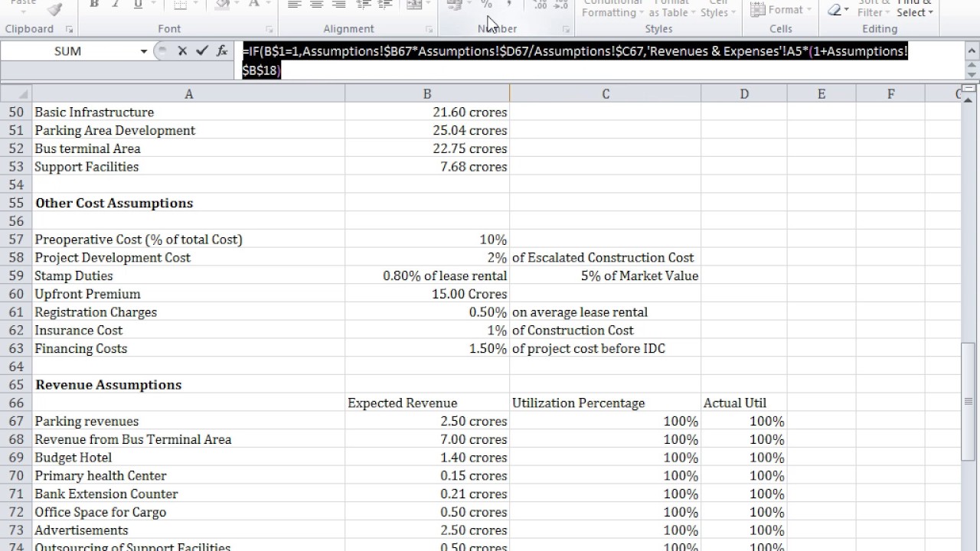Select the 'Other Cost Assumptions' heading cell
This screenshot has width=980, height=551.
(188, 203)
